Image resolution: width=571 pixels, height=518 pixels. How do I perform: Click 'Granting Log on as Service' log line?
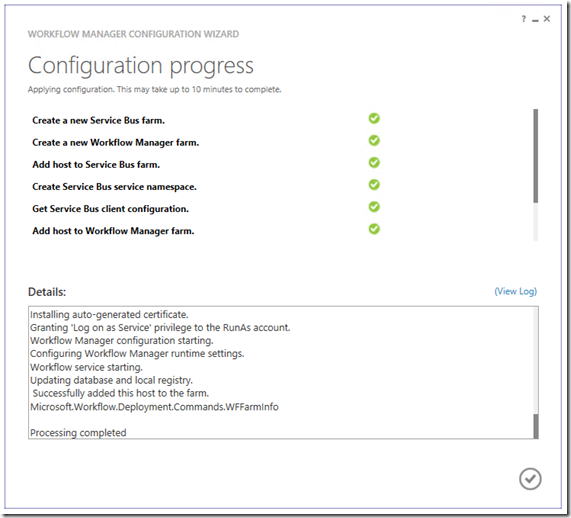160,327
